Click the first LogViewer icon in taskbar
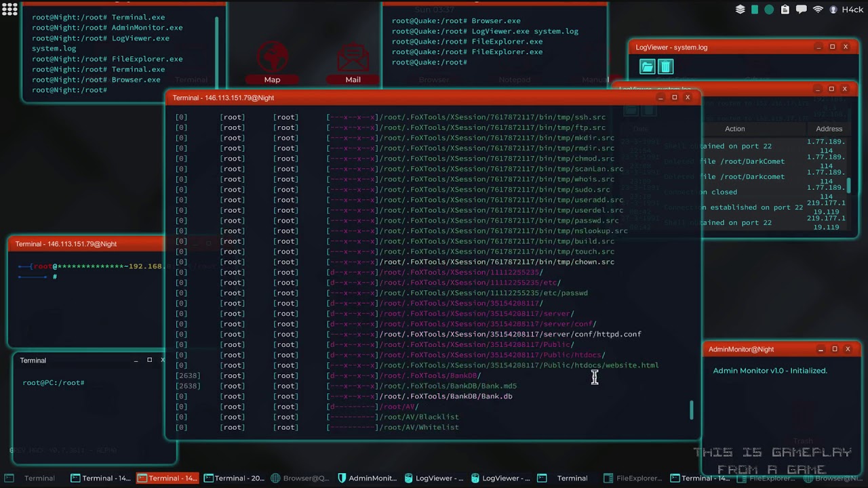Screen dimensions: 868x488 (408, 478)
